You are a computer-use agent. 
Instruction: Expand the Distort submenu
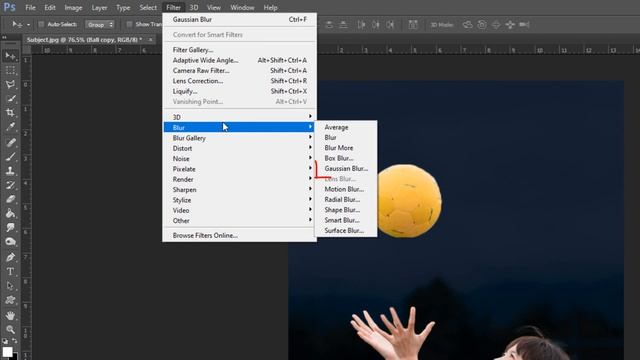[240, 148]
